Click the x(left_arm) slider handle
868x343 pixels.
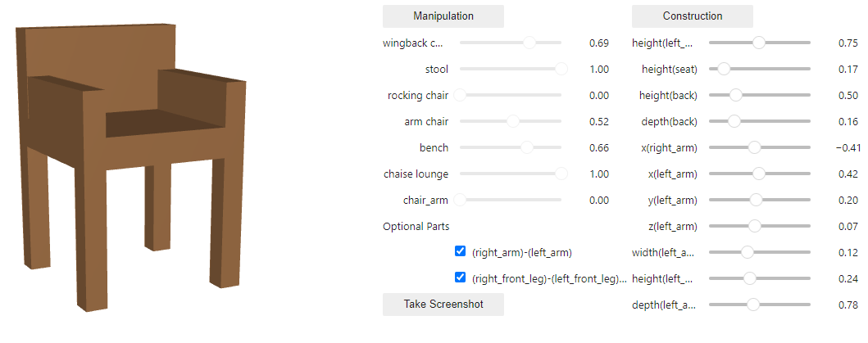coord(758,174)
